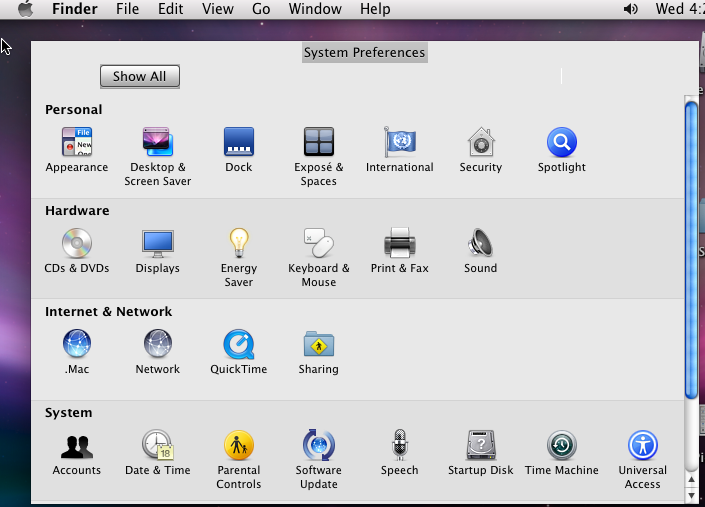The height and width of the screenshot is (507, 705).
Task: Open Software Update preferences
Action: coord(318,460)
